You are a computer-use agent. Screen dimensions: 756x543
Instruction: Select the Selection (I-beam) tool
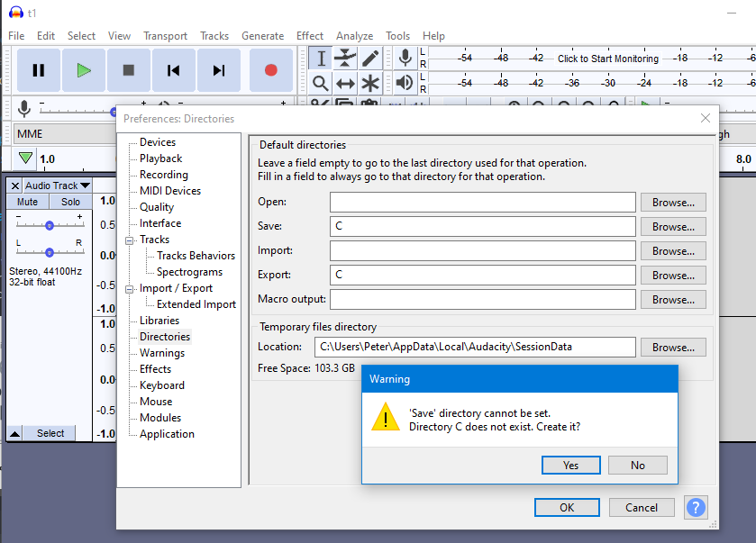[321, 59]
